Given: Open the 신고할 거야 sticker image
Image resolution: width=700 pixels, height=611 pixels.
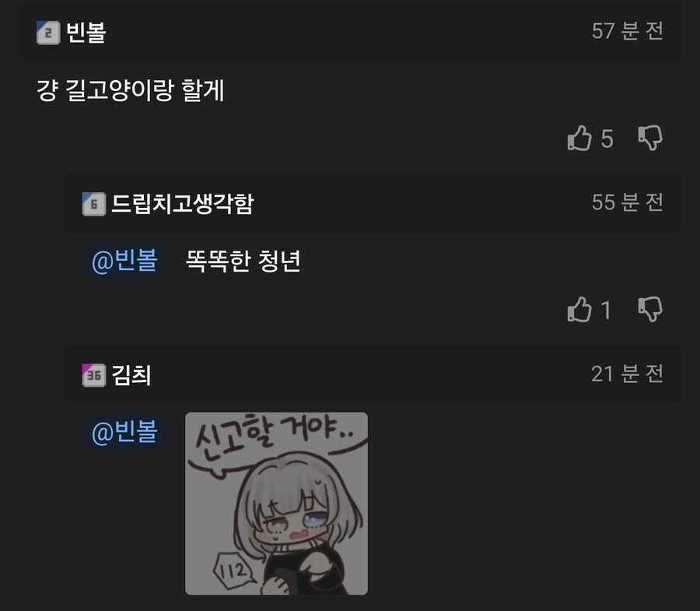Looking at the screenshot, I should [x=276, y=504].
